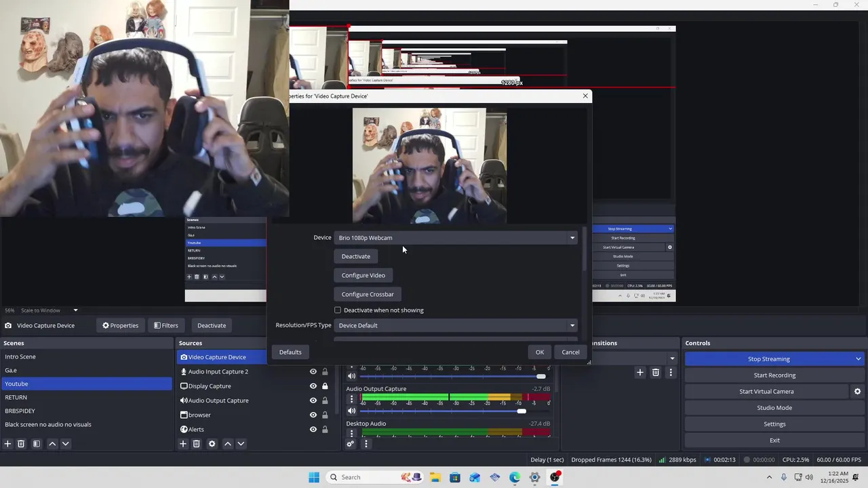The image size is (868, 488).
Task: Open virtual camera settings gear
Action: click(857, 392)
